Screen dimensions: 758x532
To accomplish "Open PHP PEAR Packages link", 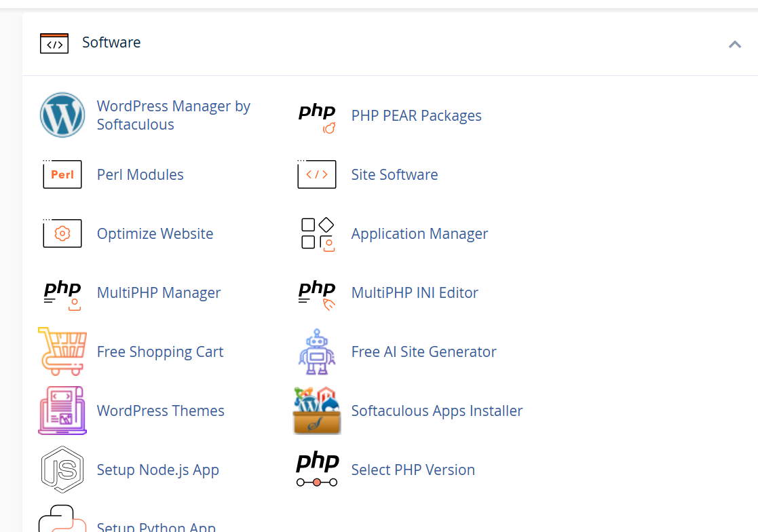I will pos(416,115).
